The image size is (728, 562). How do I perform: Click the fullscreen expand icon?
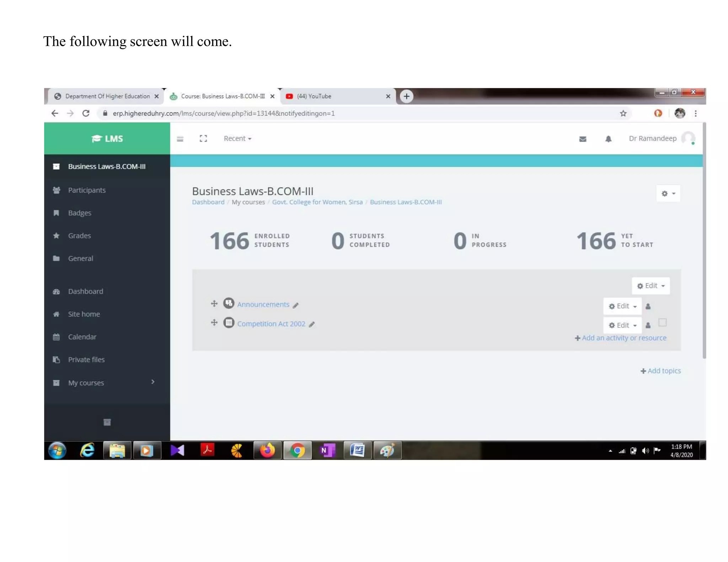(x=203, y=139)
